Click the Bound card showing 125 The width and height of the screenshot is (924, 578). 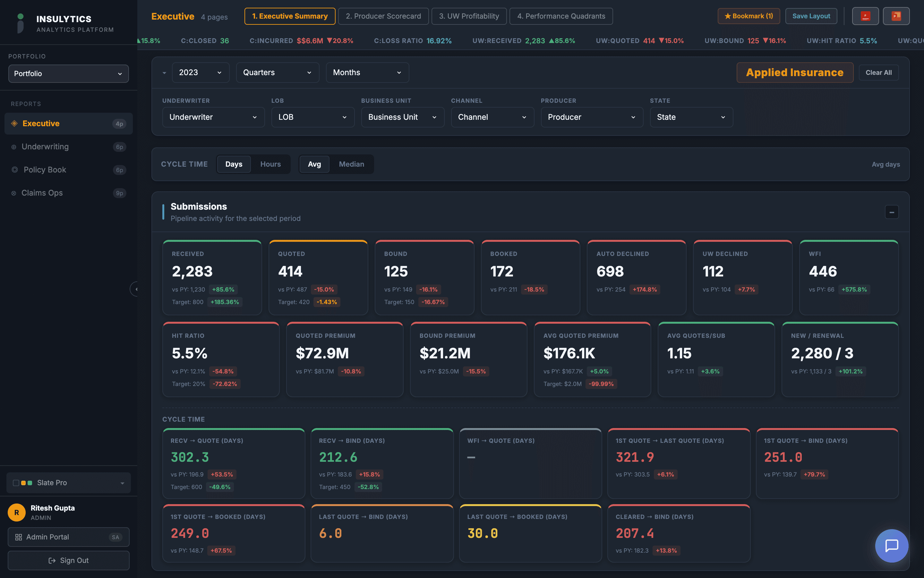pyautogui.click(x=424, y=277)
